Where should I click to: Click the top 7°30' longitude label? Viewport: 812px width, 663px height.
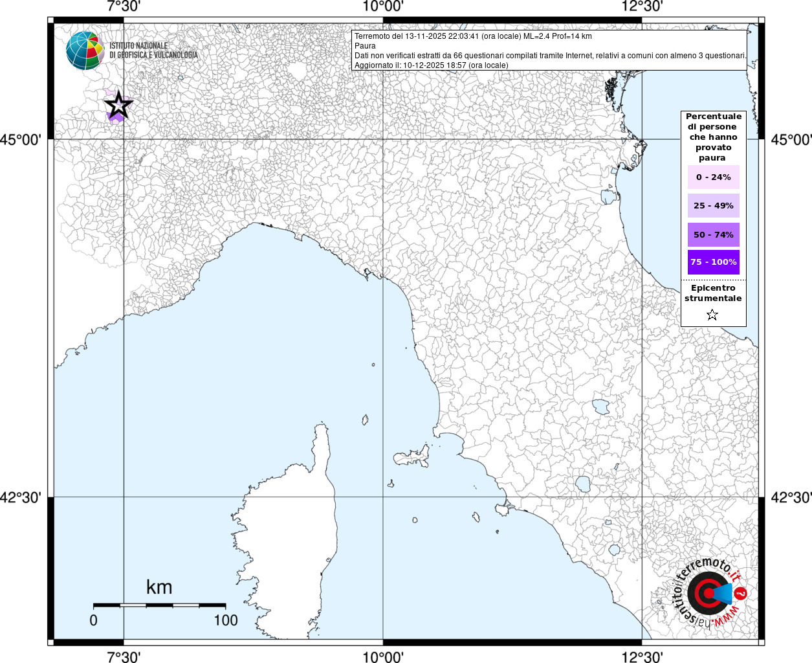124,7
